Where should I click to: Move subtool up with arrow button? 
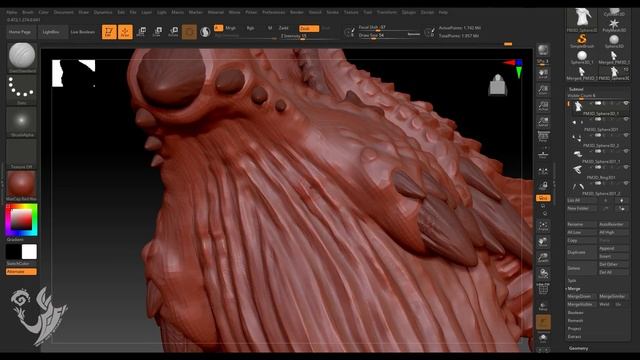tap(606, 200)
